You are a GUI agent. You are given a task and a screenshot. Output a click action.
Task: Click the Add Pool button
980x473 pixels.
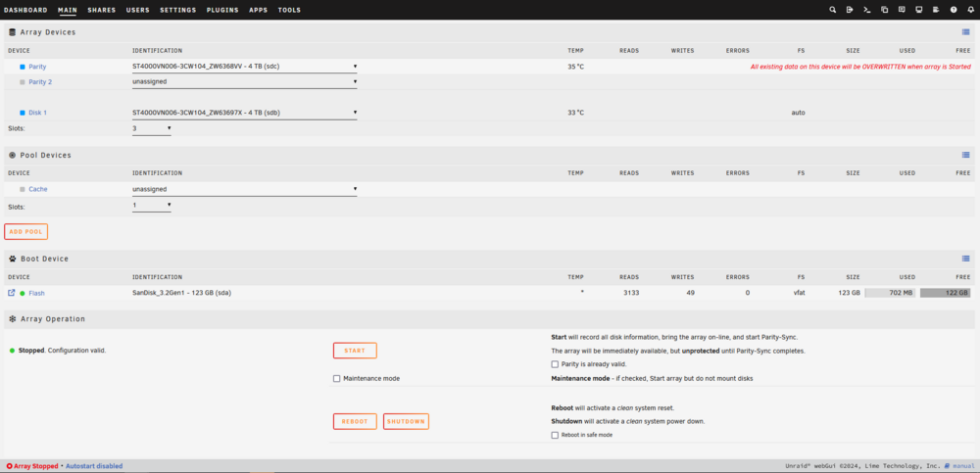25,232
